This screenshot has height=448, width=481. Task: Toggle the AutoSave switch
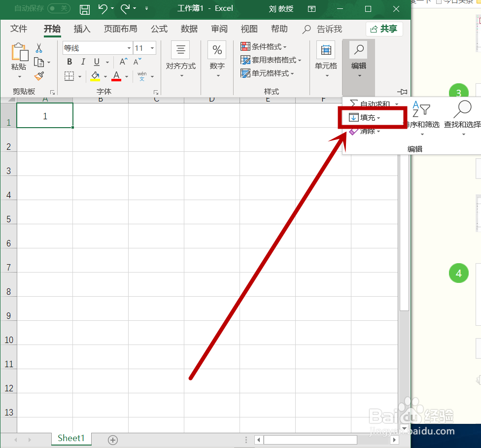tap(59, 8)
